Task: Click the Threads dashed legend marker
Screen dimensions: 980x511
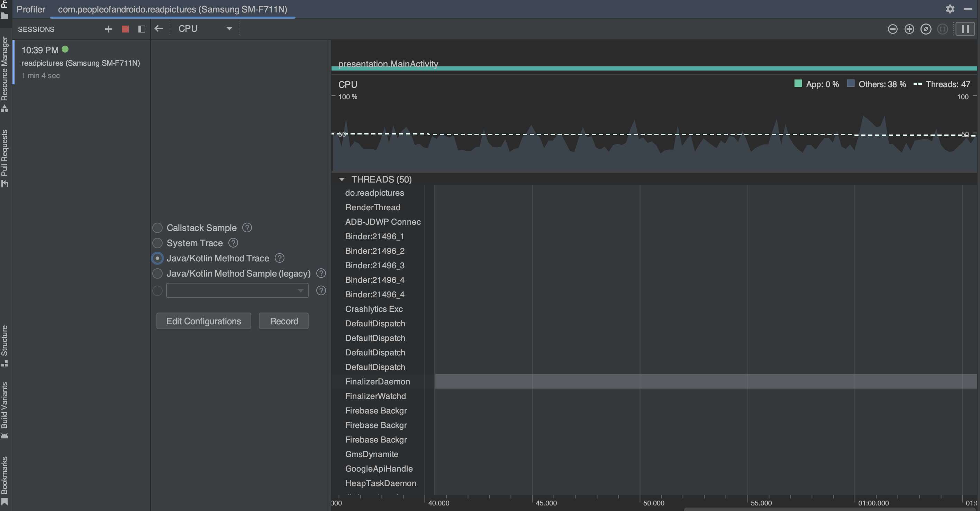Action: [917, 84]
